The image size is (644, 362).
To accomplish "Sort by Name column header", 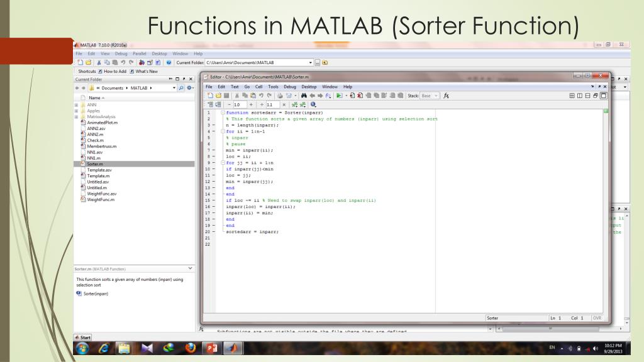I will tap(96, 97).
